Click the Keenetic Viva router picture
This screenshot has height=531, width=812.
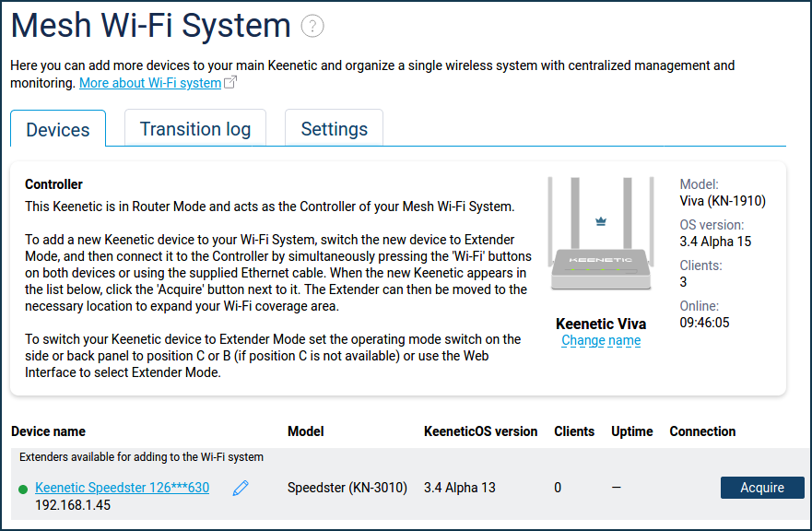(x=601, y=233)
